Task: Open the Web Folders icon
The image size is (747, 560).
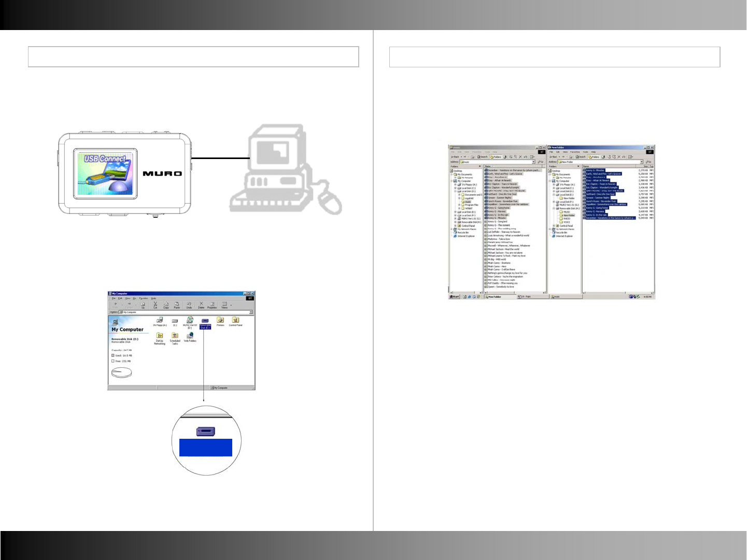Action: coord(190,338)
